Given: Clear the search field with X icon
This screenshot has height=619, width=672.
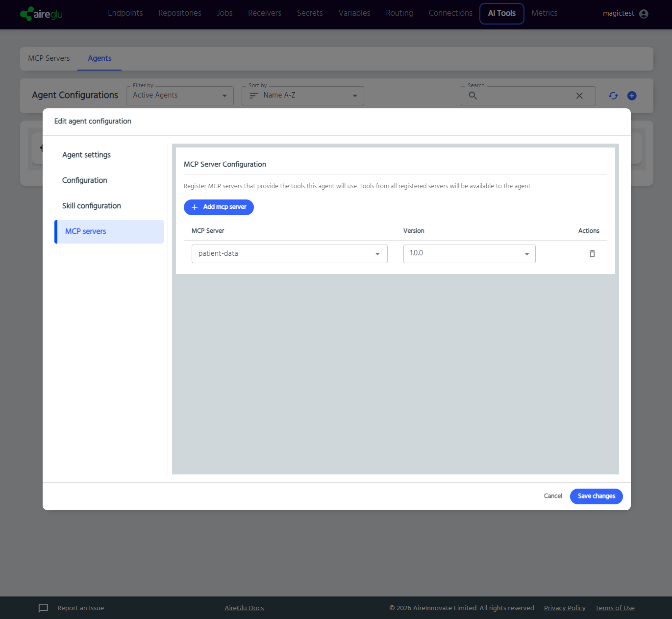Looking at the screenshot, I should tap(579, 96).
